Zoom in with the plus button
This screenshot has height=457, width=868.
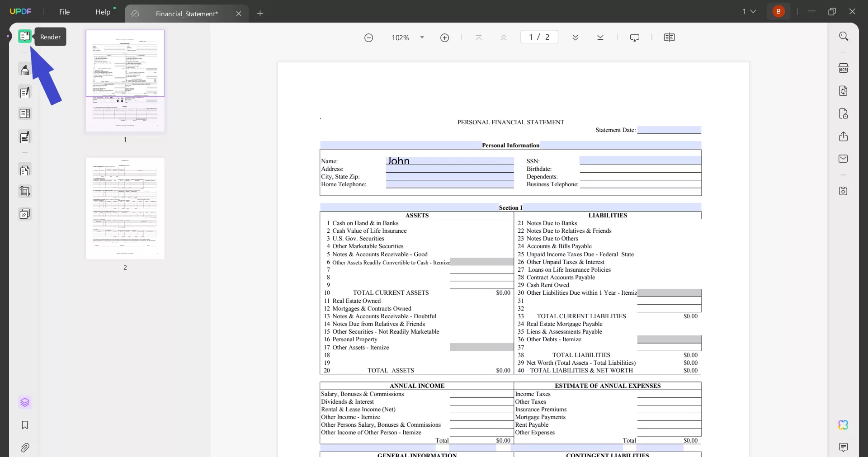(x=445, y=38)
